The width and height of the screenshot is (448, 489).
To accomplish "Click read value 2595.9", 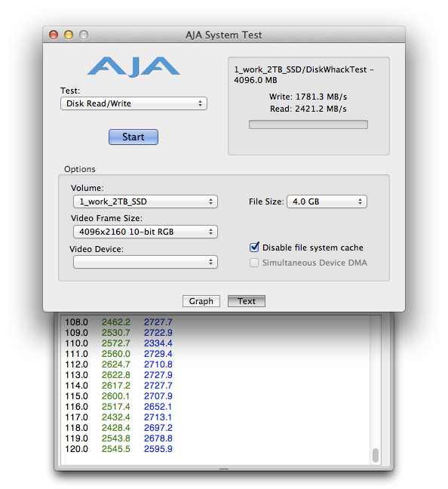I will (x=158, y=449).
